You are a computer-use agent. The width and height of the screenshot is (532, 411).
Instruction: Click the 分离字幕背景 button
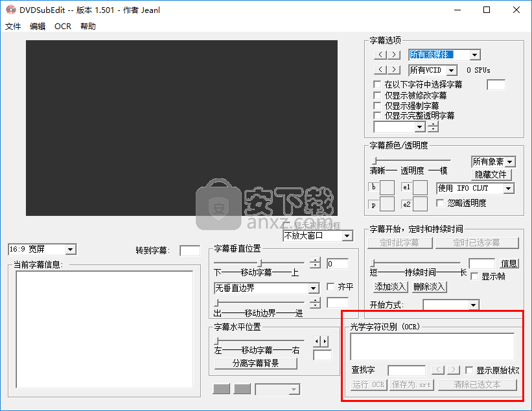pos(256,364)
